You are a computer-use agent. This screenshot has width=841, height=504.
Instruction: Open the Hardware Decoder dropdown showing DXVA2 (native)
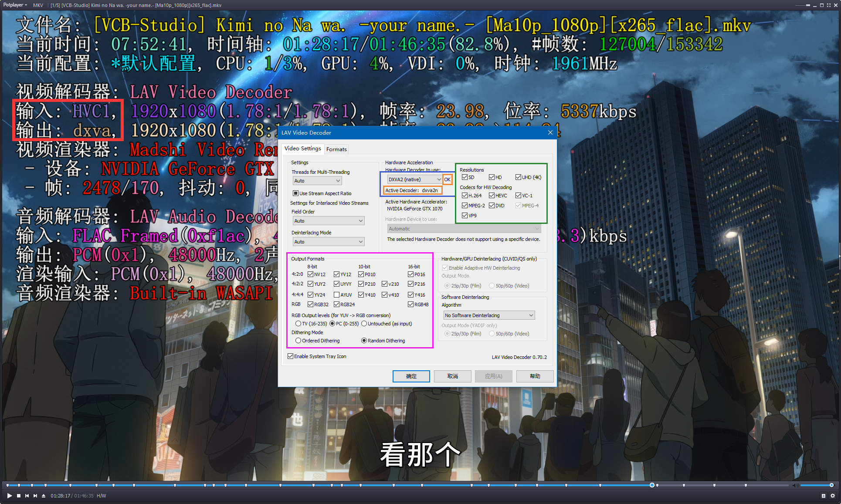point(438,179)
